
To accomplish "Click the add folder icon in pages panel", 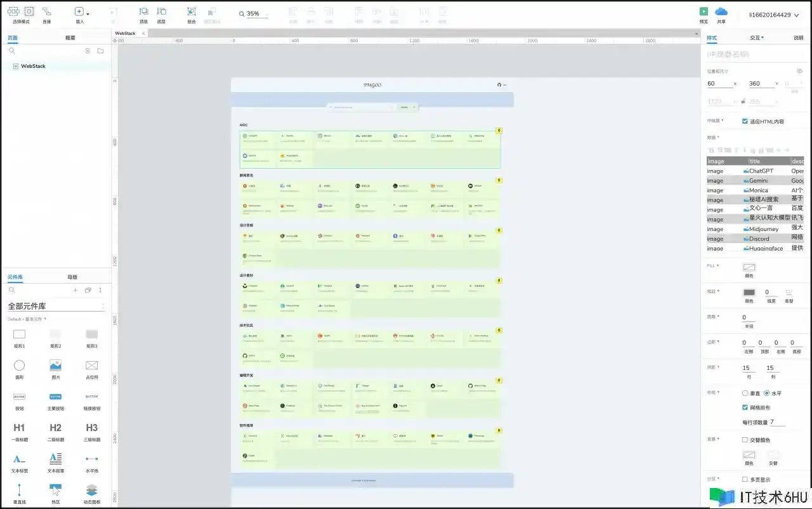I will click(100, 51).
